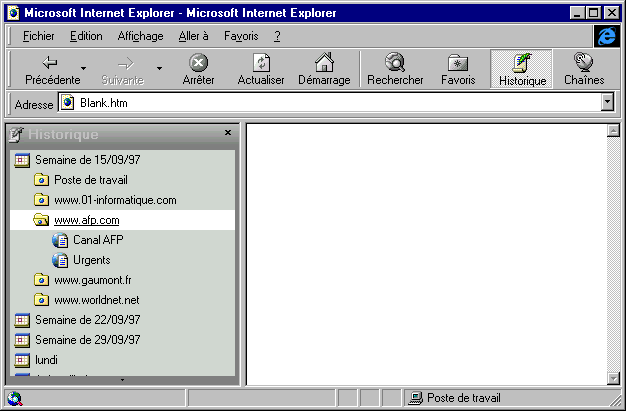This screenshot has width=626, height=411.
Task: Collapse the Semaine de 15/09/97 entry
Action: [87, 160]
